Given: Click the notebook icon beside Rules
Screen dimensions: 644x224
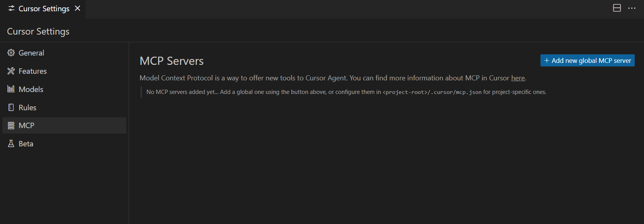Looking at the screenshot, I should pos(11,108).
